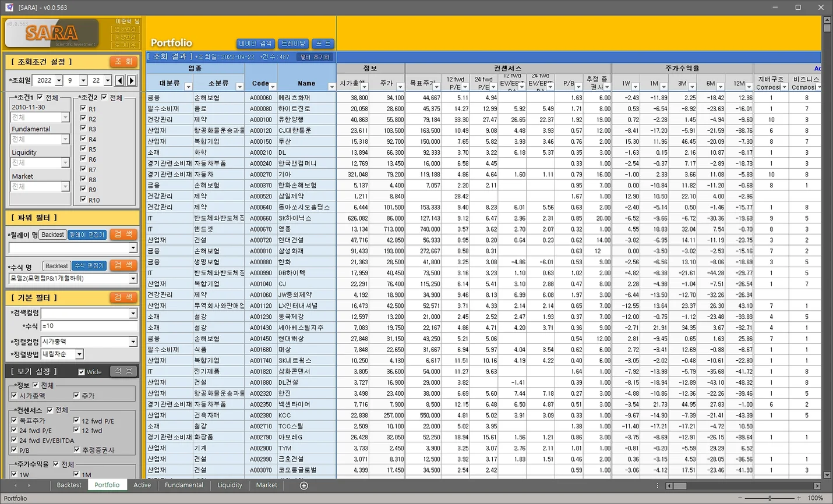
Task: Open the 12M column filter arrow
Action: (x=749, y=87)
